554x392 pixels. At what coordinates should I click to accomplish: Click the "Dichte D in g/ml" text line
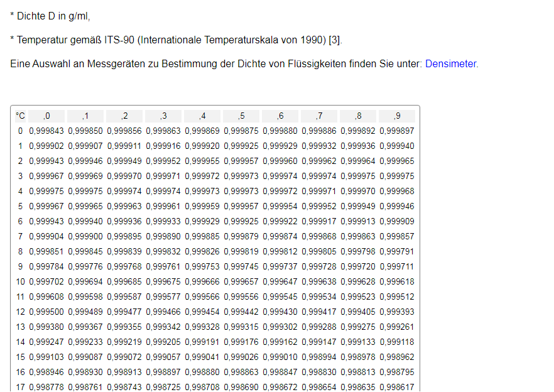click(53, 16)
